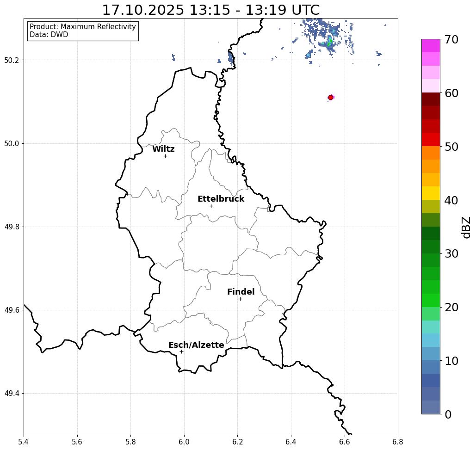Screen dimensions: 476x450
Task: Click the 10 colorbar tick label
Action: [x=451, y=361]
